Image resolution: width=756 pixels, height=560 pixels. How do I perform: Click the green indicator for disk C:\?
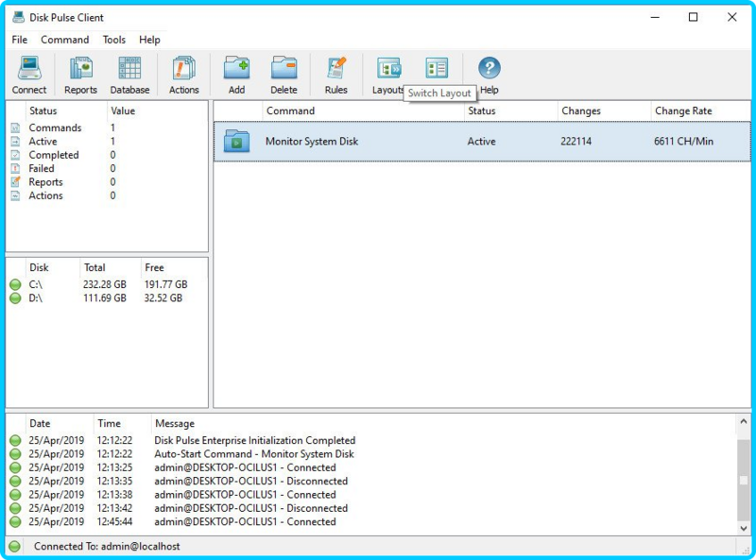tap(15, 285)
